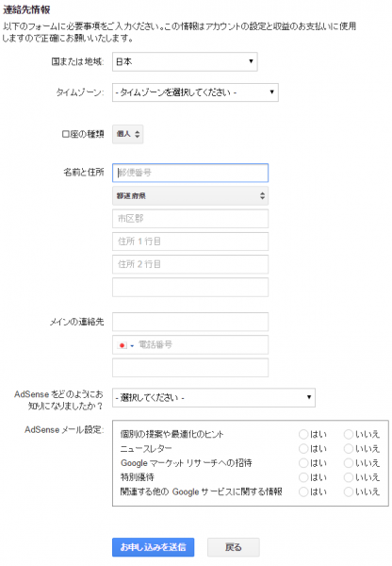Click the AdSense メール設定 label

click(x=64, y=430)
